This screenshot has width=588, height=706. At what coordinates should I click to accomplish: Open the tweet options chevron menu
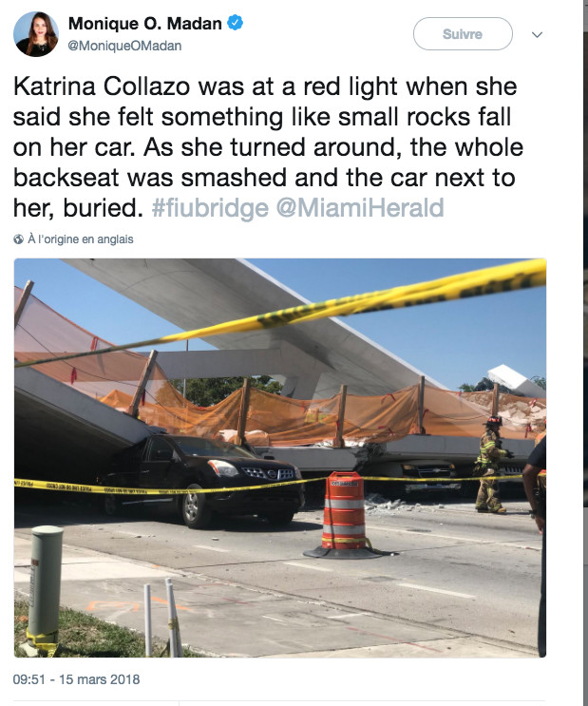click(537, 34)
